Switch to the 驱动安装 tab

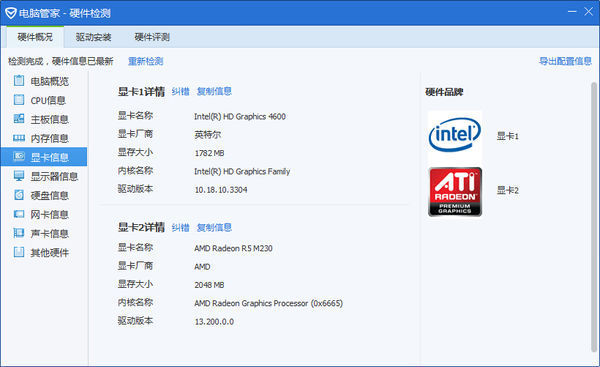[93, 37]
